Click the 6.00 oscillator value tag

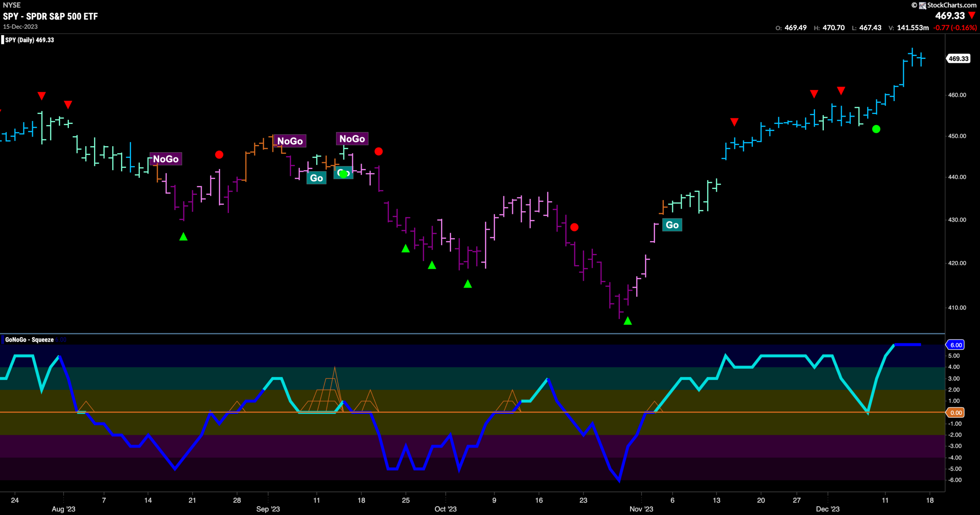(x=955, y=345)
